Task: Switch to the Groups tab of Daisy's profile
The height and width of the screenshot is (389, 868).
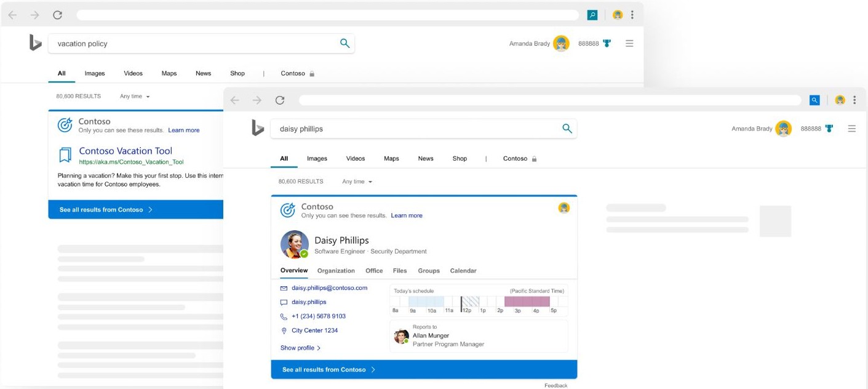Action: (429, 271)
